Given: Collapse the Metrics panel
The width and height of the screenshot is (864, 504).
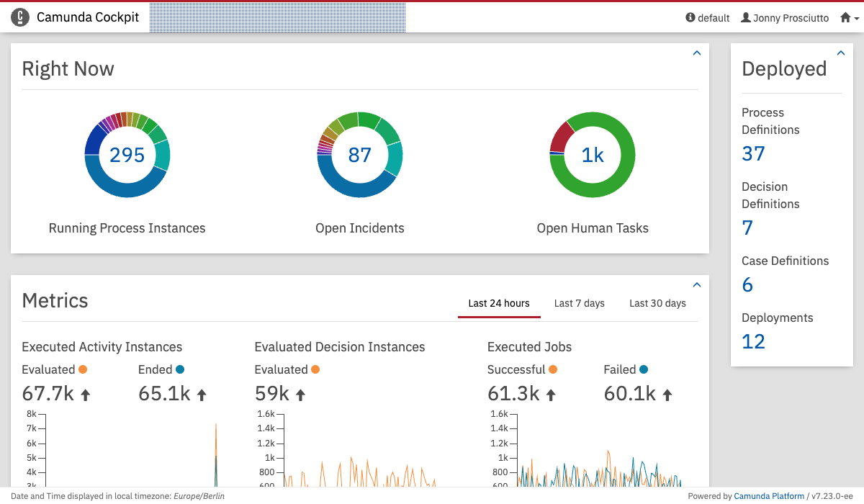Looking at the screenshot, I should click(x=696, y=285).
